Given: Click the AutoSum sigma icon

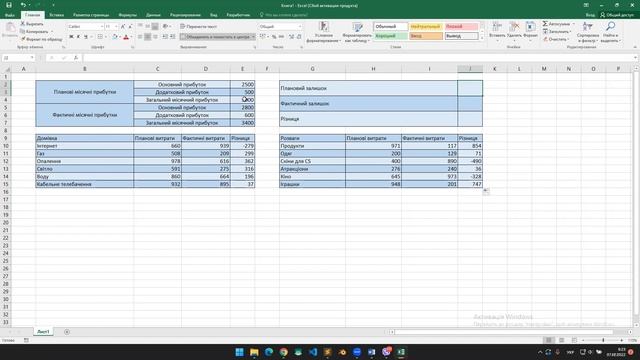Looking at the screenshot, I should 545,24.
